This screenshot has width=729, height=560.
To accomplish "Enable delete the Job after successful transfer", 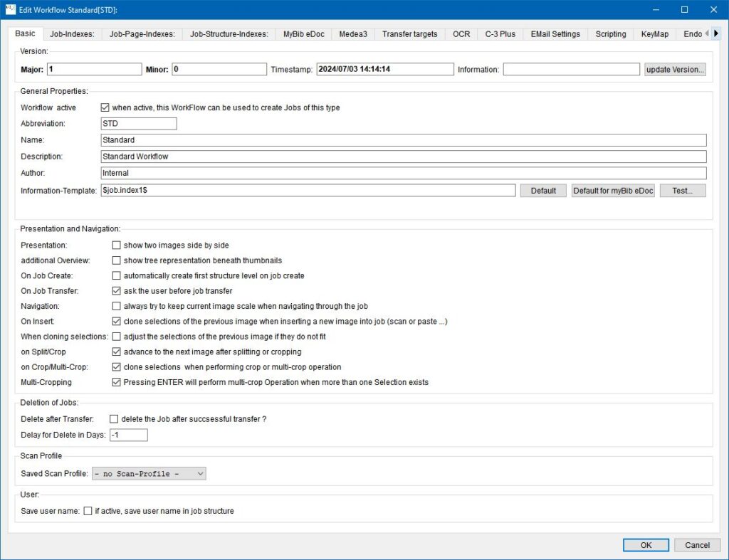I will (x=114, y=418).
